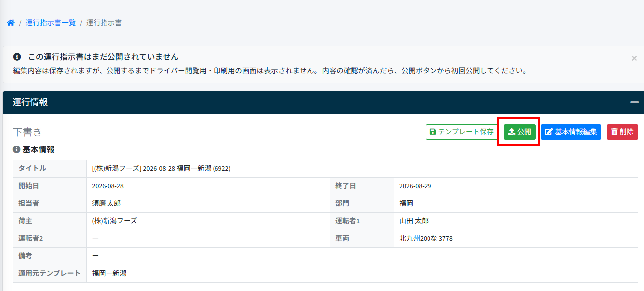644x291 pixels.
Task: Select the end date 2026-08-29 value
Action: pyautogui.click(x=416, y=186)
